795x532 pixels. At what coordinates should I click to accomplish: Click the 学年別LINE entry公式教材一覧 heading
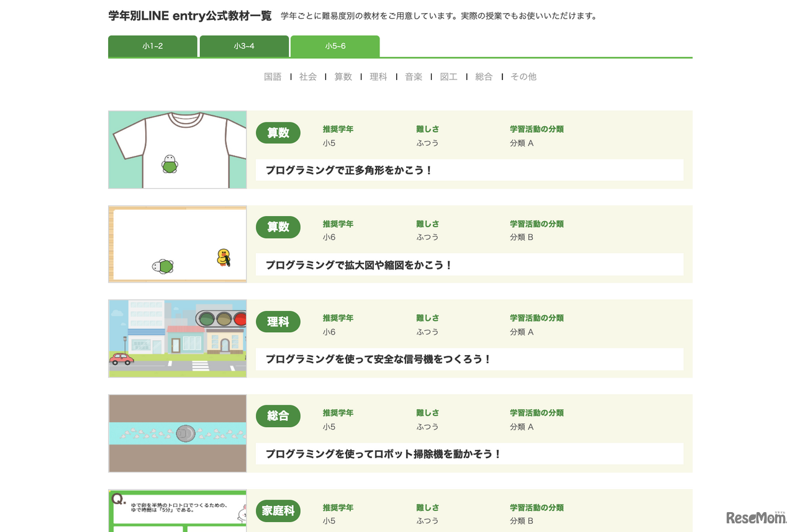point(190,16)
